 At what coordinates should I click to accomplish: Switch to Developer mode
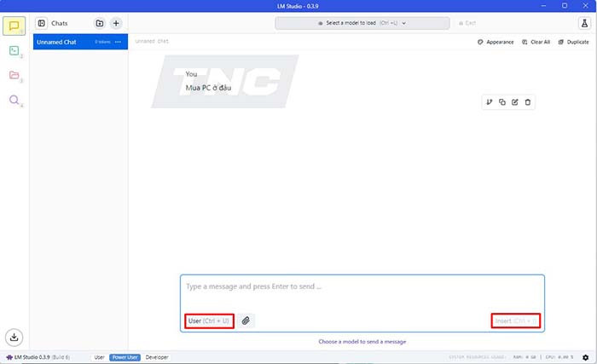tap(157, 357)
